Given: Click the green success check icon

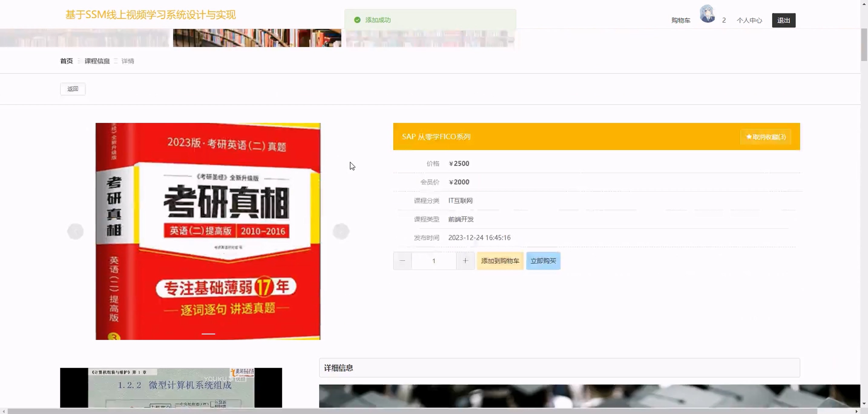Looking at the screenshot, I should (357, 20).
